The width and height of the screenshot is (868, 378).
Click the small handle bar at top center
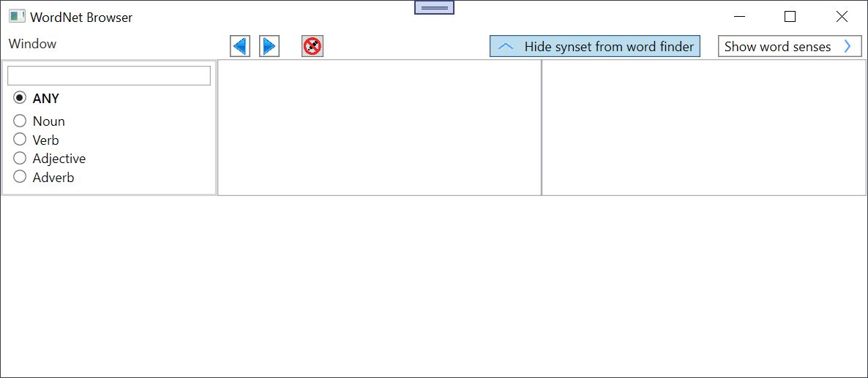coord(435,7)
